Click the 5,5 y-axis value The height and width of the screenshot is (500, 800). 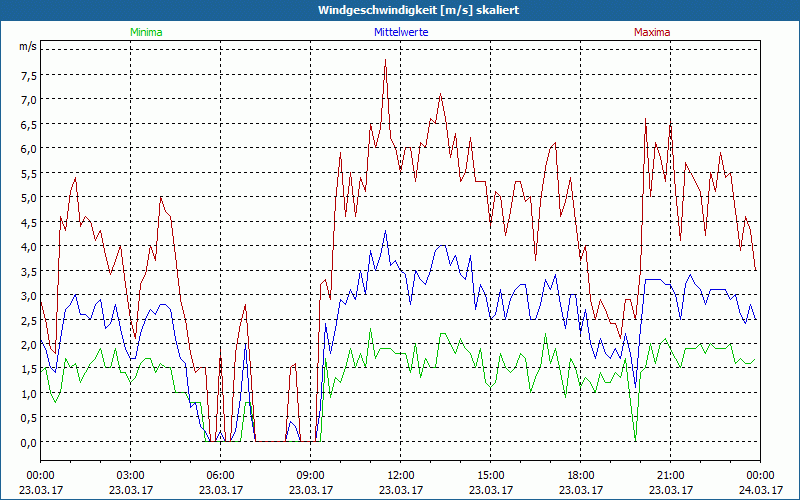click(29, 173)
